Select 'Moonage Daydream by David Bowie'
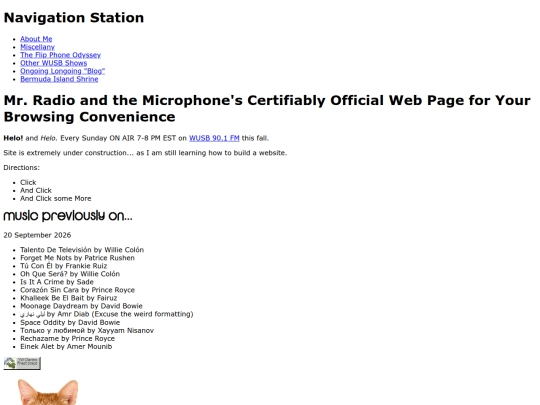 81,306
